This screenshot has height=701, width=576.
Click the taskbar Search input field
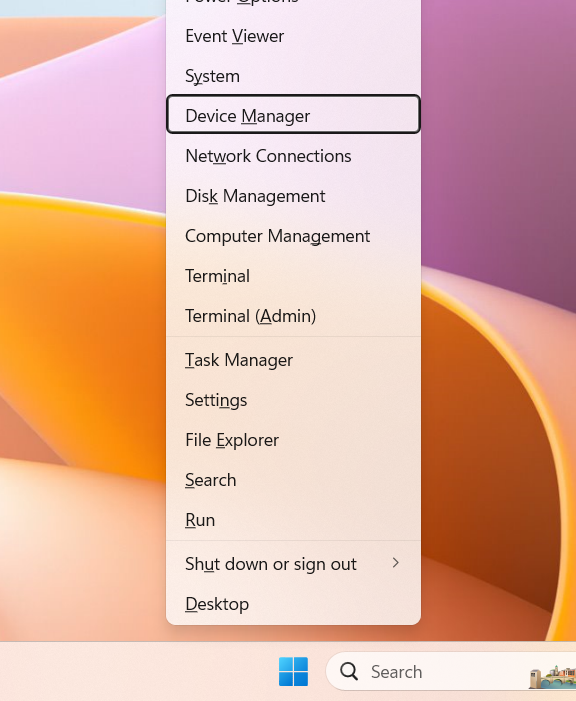click(451, 671)
